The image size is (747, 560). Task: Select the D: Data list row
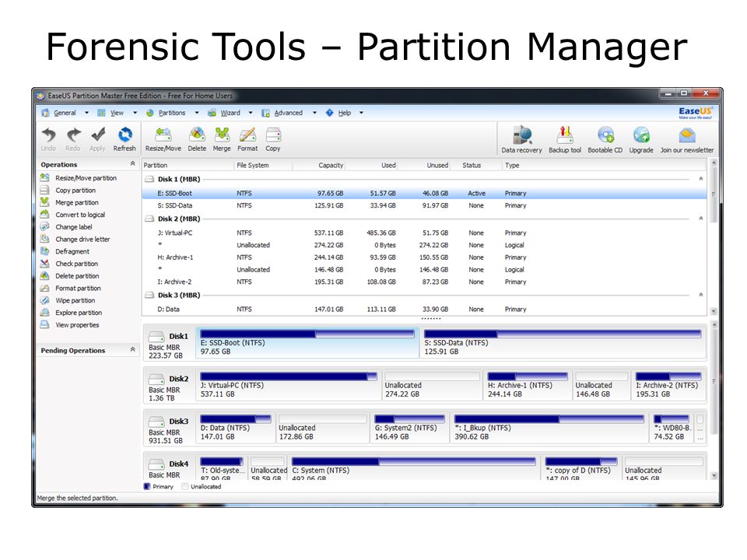click(x=424, y=310)
